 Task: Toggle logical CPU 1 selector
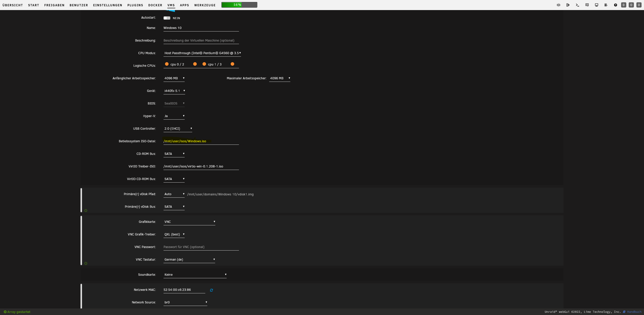tap(204, 64)
